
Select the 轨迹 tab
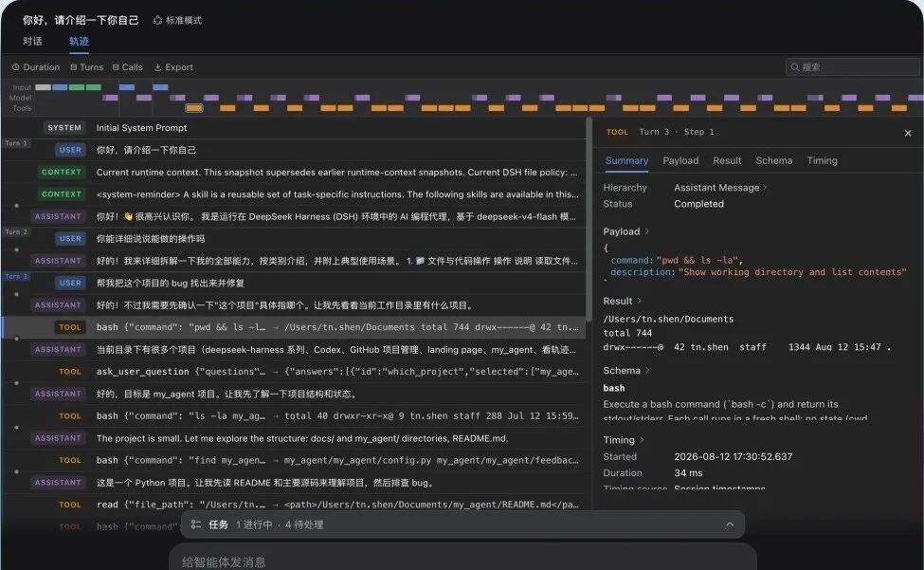[x=79, y=42]
